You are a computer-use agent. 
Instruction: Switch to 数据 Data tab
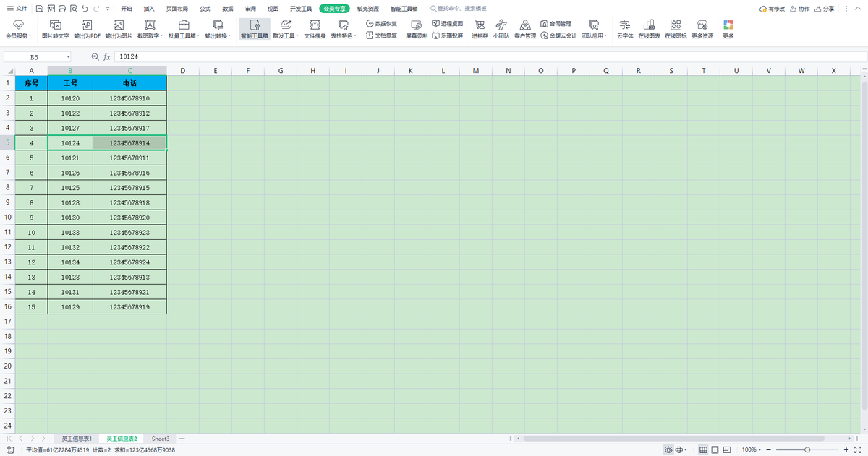point(228,9)
